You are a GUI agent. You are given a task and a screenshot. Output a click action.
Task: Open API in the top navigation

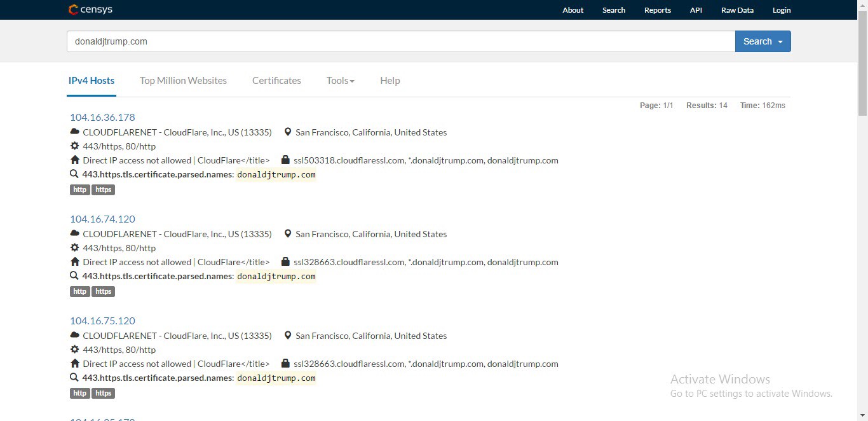pos(696,10)
